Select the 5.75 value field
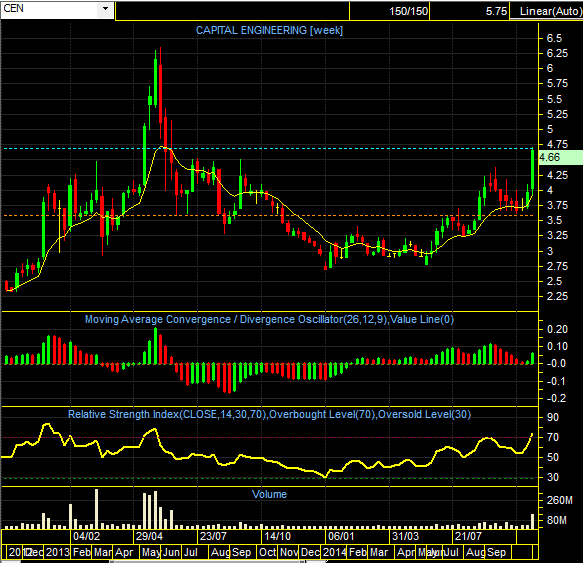 coord(470,11)
